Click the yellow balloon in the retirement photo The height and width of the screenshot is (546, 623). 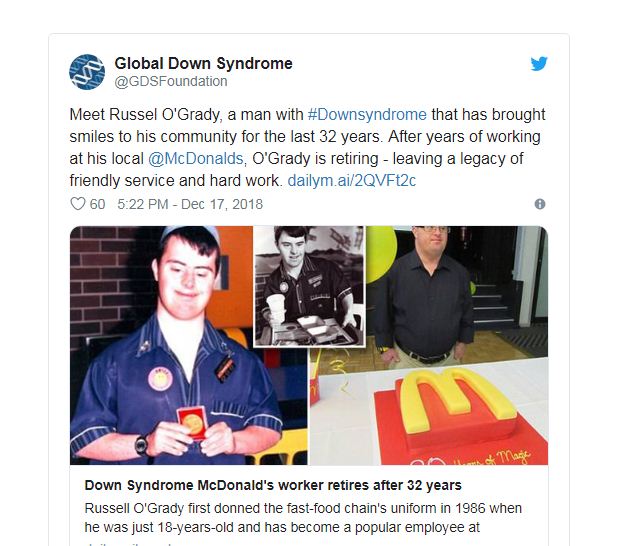click(381, 254)
